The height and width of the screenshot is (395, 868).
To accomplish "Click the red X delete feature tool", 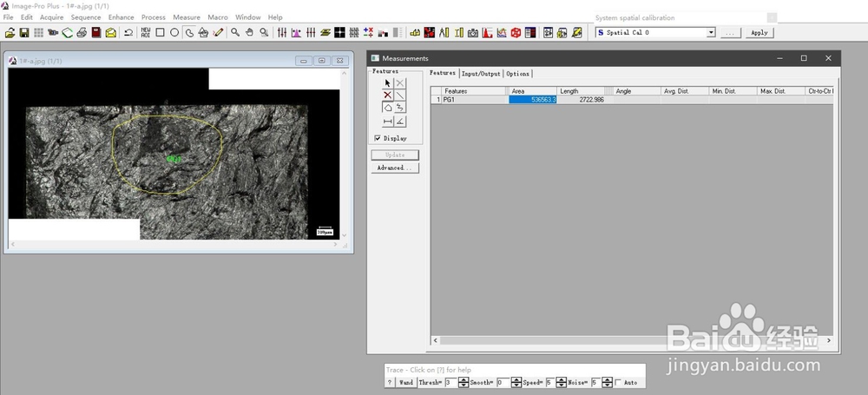I will coord(387,95).
